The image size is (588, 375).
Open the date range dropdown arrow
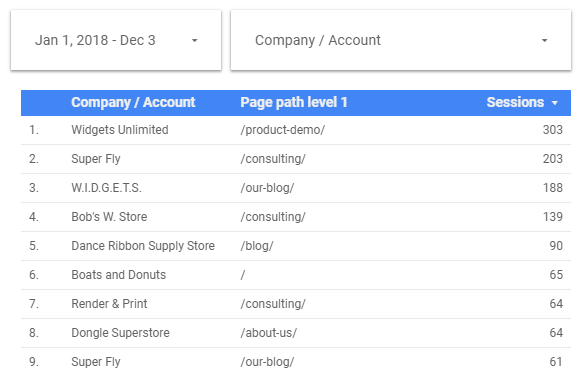pyautogui.click(x=194, y=40)
